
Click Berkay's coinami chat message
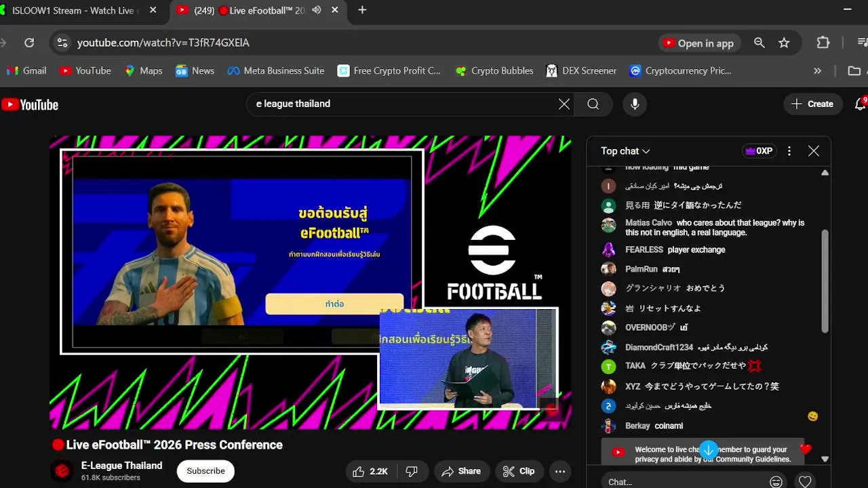click(669, 426)
